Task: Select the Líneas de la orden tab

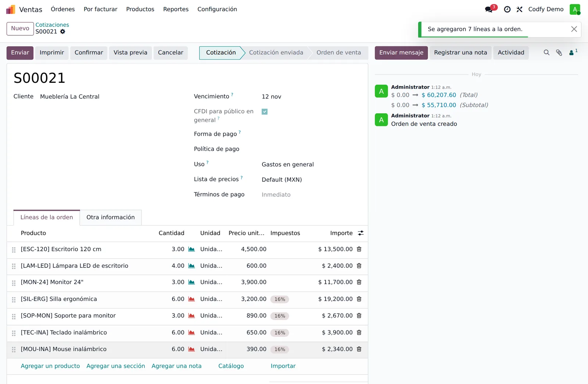Action: point(47,217)
